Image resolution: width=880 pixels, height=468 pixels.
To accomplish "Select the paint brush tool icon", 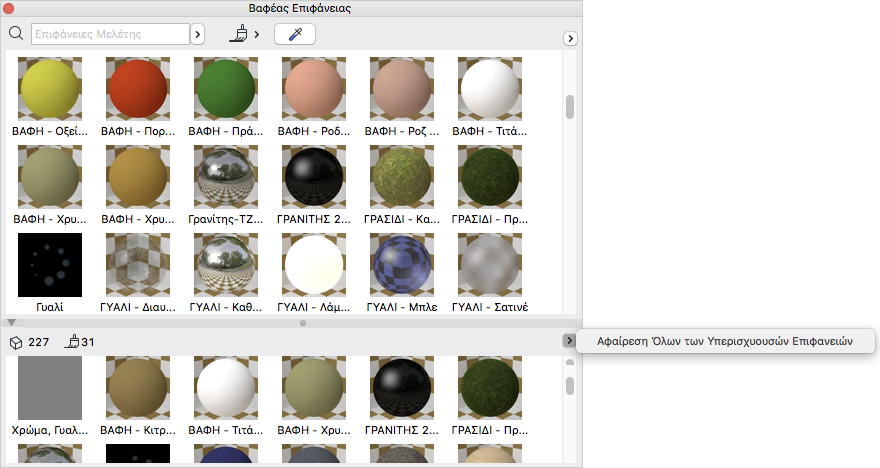I will point(239,34).
